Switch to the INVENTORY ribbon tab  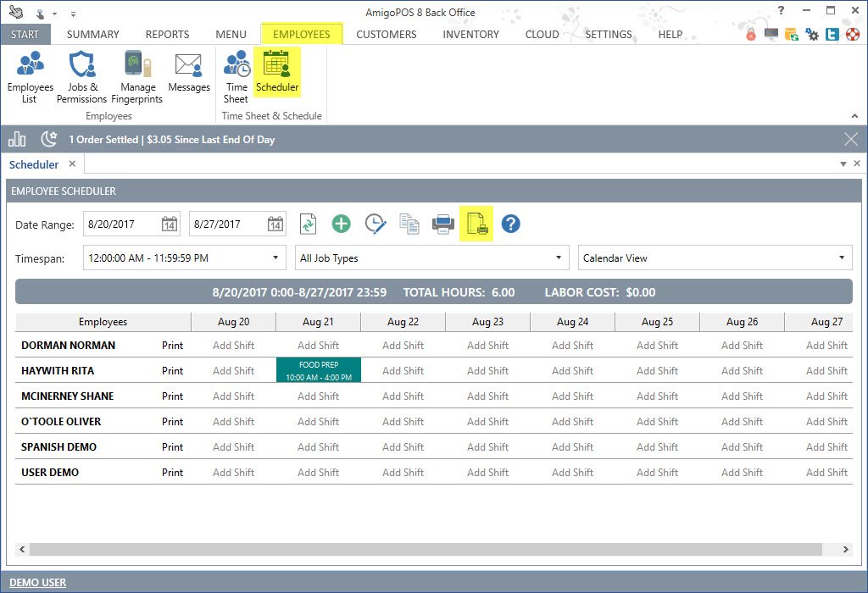[x=470, y=35]
